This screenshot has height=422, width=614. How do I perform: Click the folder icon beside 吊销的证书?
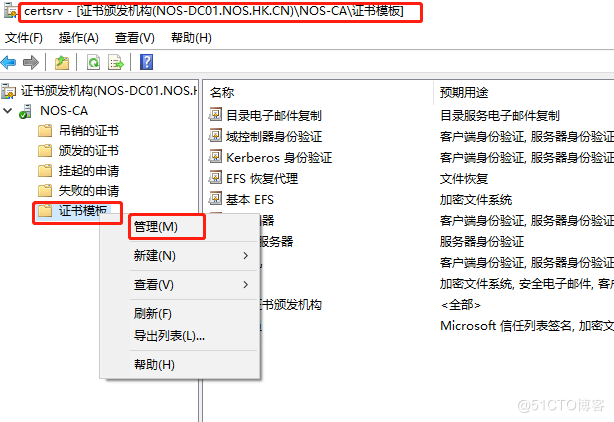coord(45,130)
